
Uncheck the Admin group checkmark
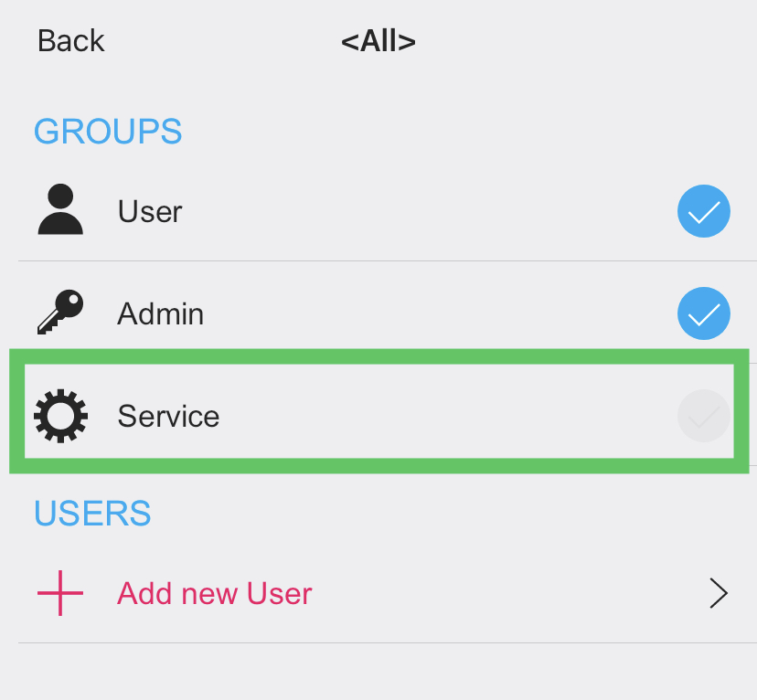tap(703, 313)
